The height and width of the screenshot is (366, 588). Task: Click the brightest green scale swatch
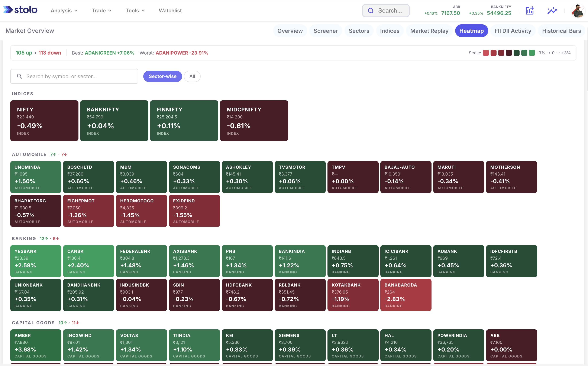pos(532,53)
